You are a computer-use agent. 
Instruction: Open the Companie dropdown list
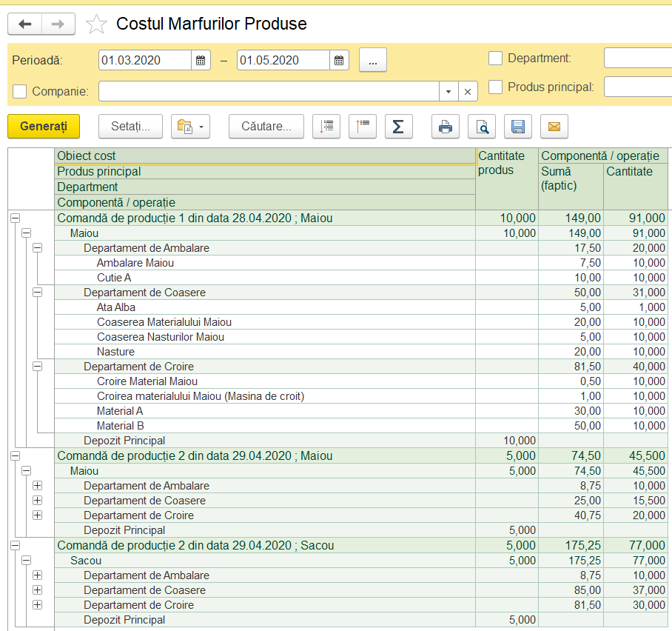pyautogui.click(x=448, y=91)
